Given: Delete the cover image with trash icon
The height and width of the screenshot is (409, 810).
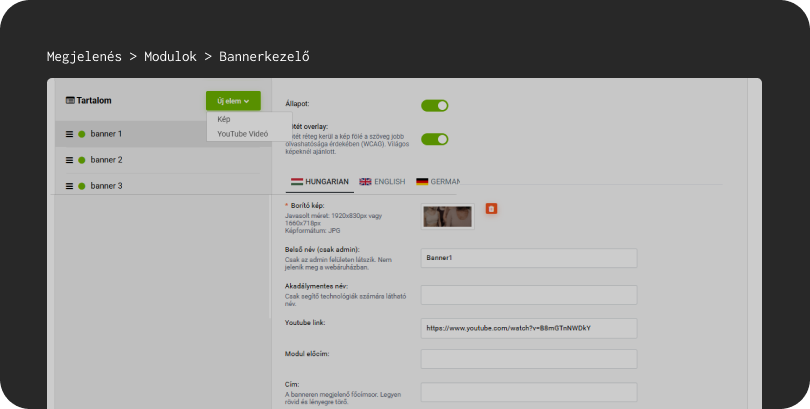Looking at the screenshot, I should (x=491, y=209).
